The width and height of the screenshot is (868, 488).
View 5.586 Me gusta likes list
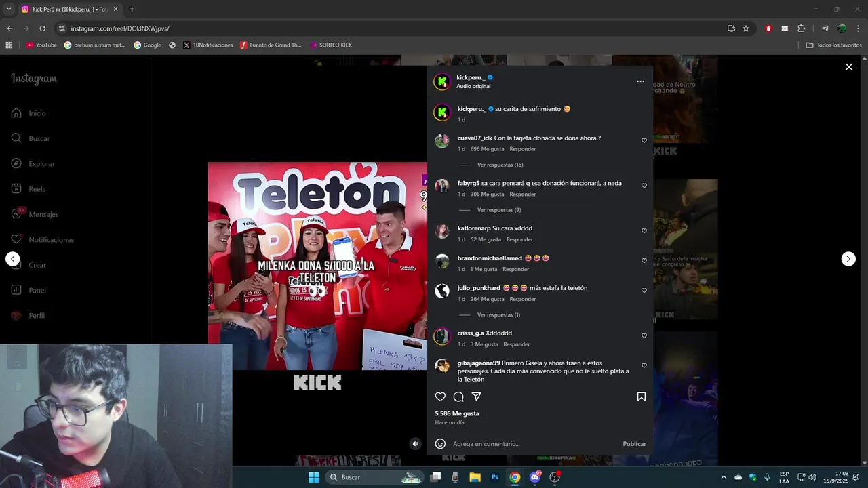tap(457, 413)
